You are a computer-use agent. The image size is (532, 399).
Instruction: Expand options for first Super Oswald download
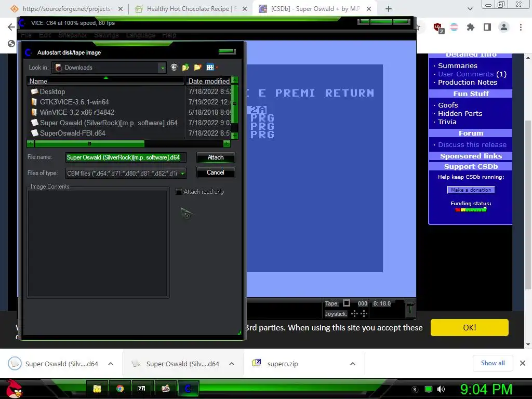coord(111,364)
